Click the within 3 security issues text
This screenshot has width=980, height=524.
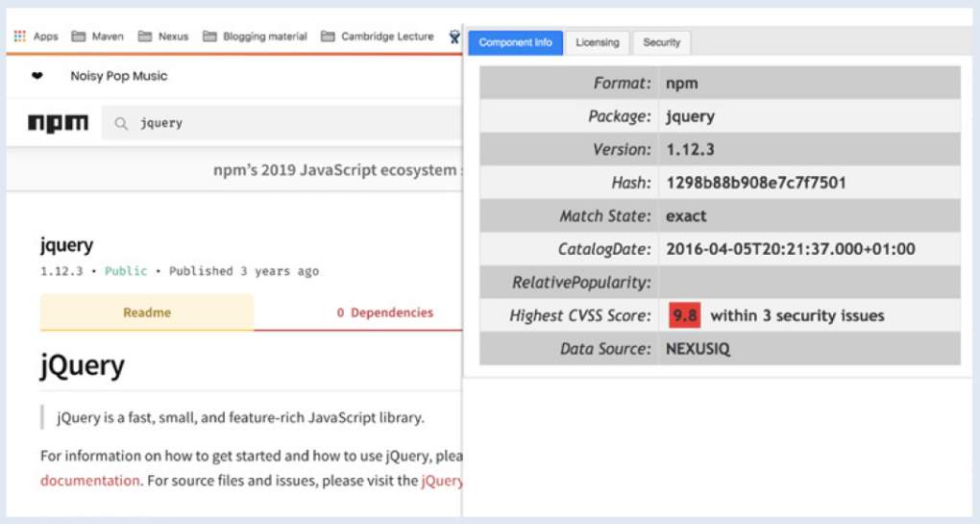click(x=797, y=315)
